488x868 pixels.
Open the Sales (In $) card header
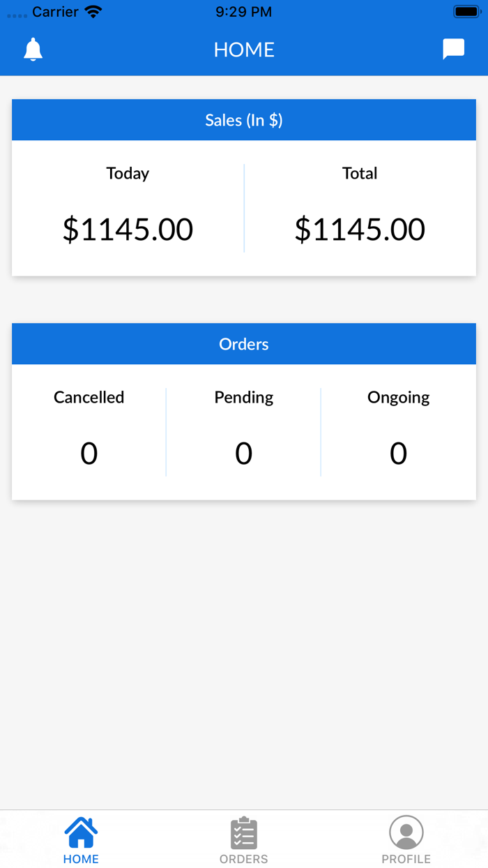click(243, 119)
